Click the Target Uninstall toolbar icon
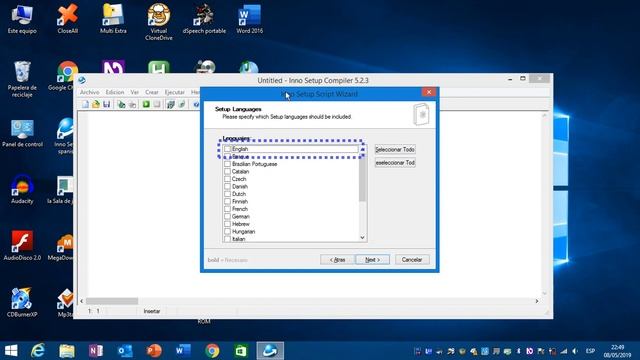Screen dimensions: 640x360 [182, 104]
